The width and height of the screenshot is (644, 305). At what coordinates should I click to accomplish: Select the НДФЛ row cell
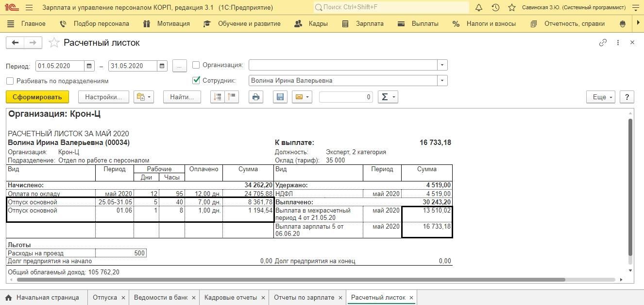tap(319, 194)
